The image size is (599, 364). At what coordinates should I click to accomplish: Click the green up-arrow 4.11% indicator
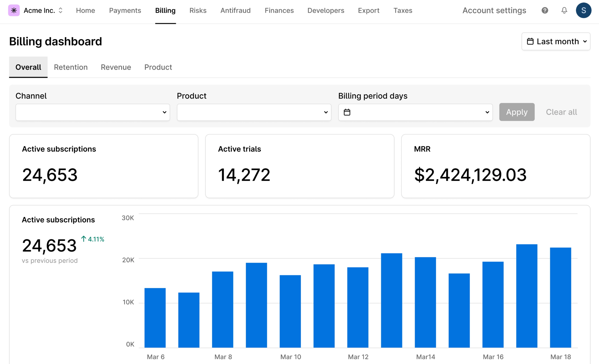pos(93,239)
